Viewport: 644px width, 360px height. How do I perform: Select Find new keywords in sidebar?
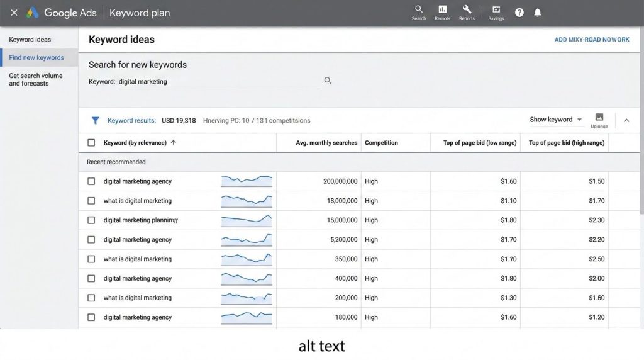39,57
